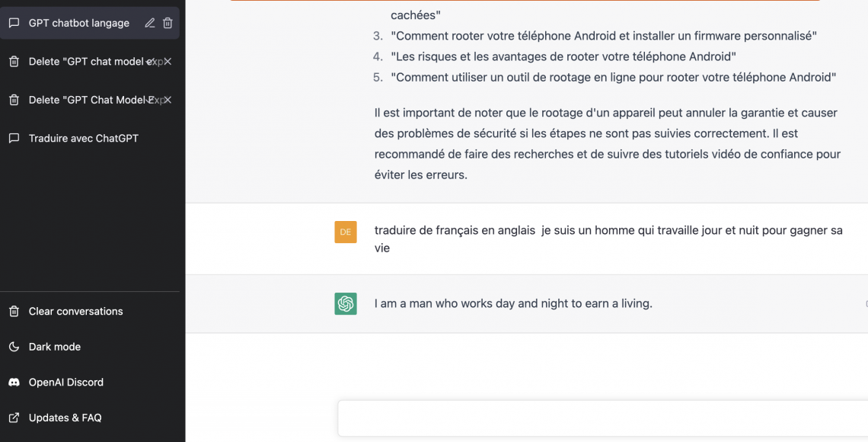Click the pencil edit icon for GPT chatbot langage
This screenshot has height=442, width=868.
point(149,24)
